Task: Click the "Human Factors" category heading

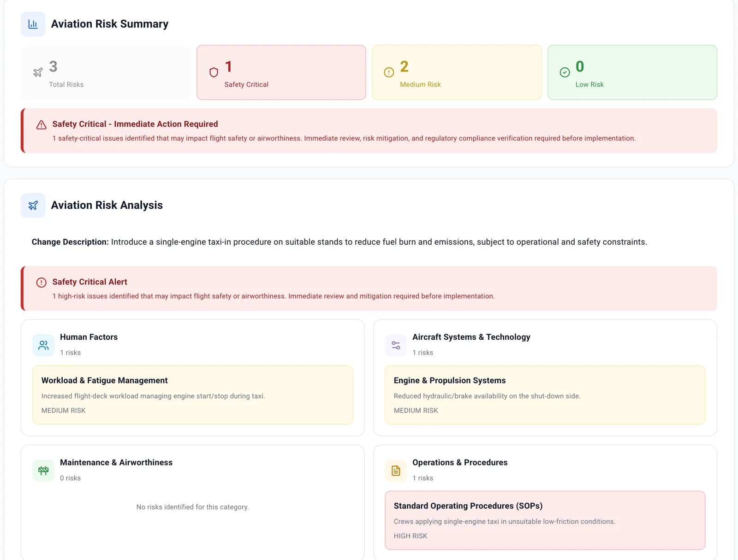Action: (89, 337)
